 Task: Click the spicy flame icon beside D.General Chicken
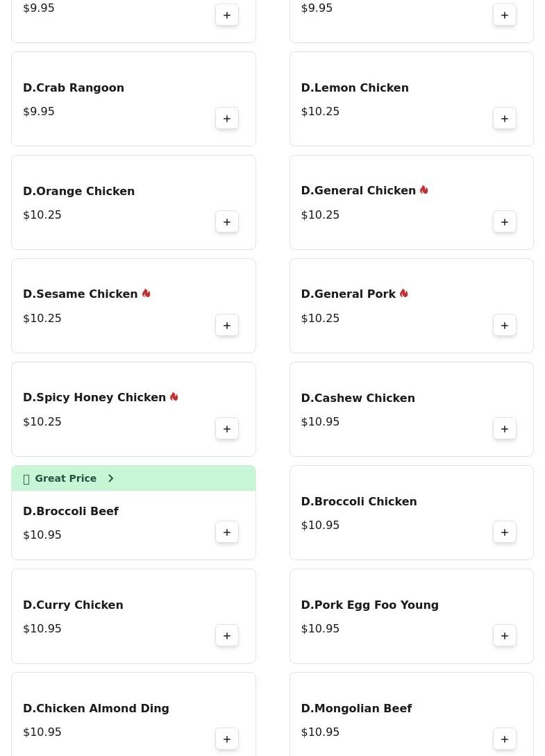click(x=424, y=190)
